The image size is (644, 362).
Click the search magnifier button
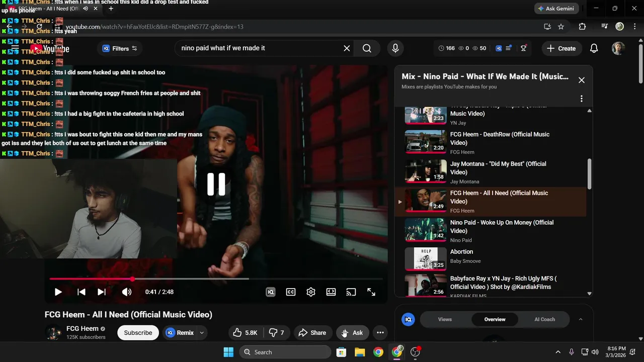(x=367, y=48)
